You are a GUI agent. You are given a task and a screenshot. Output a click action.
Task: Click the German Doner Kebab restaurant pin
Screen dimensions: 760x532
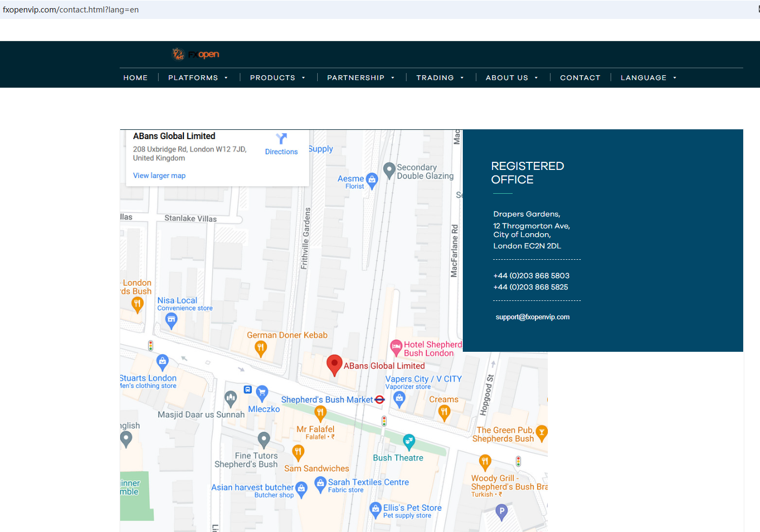[x=261, y=348]
